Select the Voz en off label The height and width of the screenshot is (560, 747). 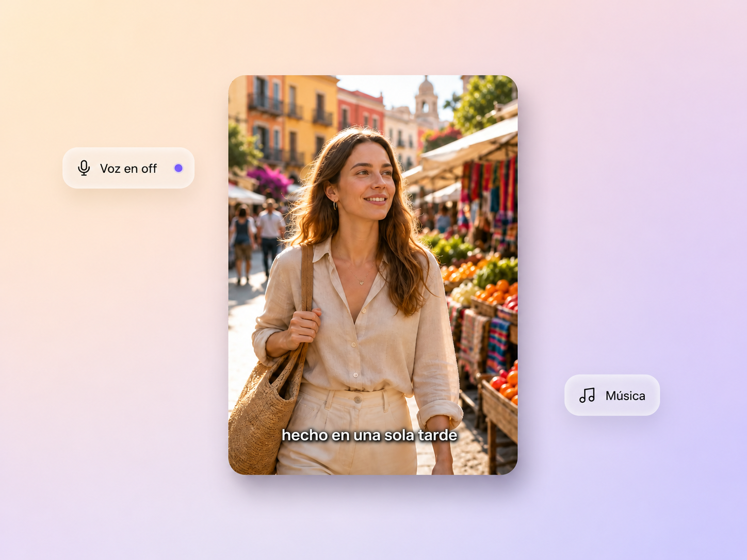pos(128,169)
